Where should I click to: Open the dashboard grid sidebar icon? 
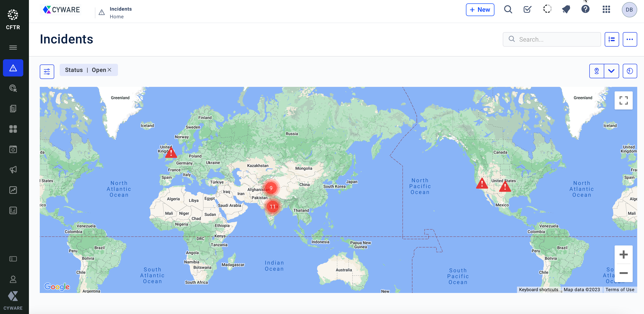pos(13,129)
